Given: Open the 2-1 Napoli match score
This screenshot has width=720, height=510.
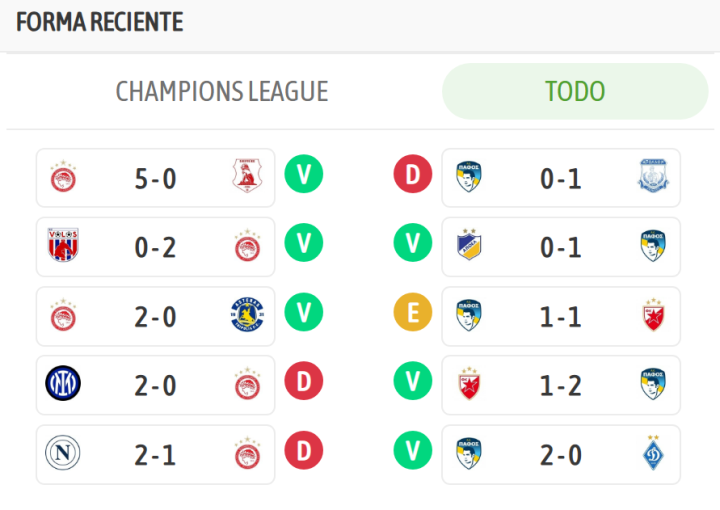Looking at the screenshot, I should coord(155,454).
